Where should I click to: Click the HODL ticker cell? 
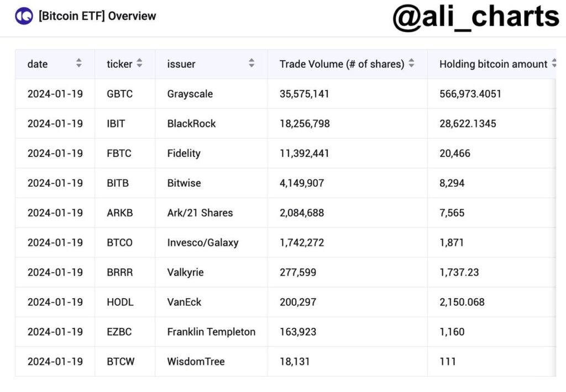click(120, 303)
